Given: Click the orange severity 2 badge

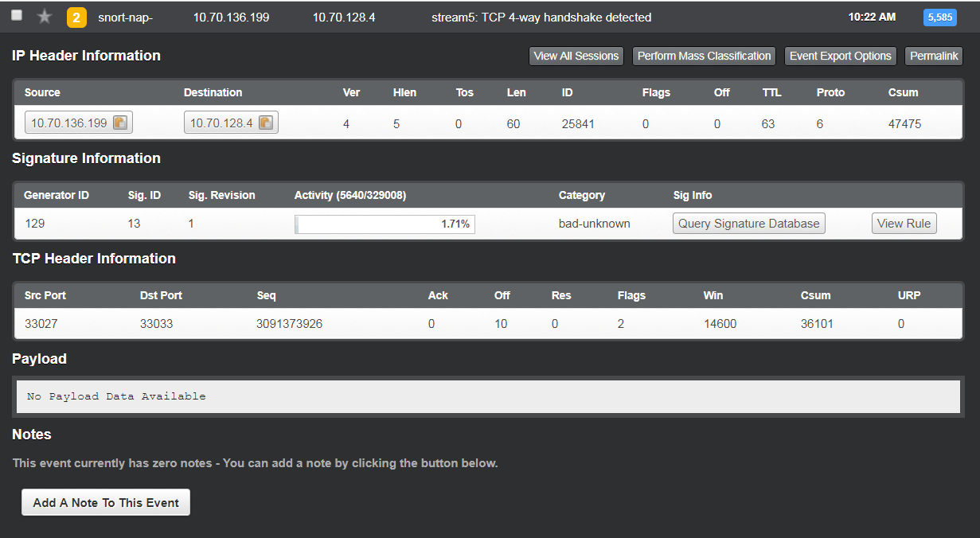Looking at the screenshot, I should point(76,18).
